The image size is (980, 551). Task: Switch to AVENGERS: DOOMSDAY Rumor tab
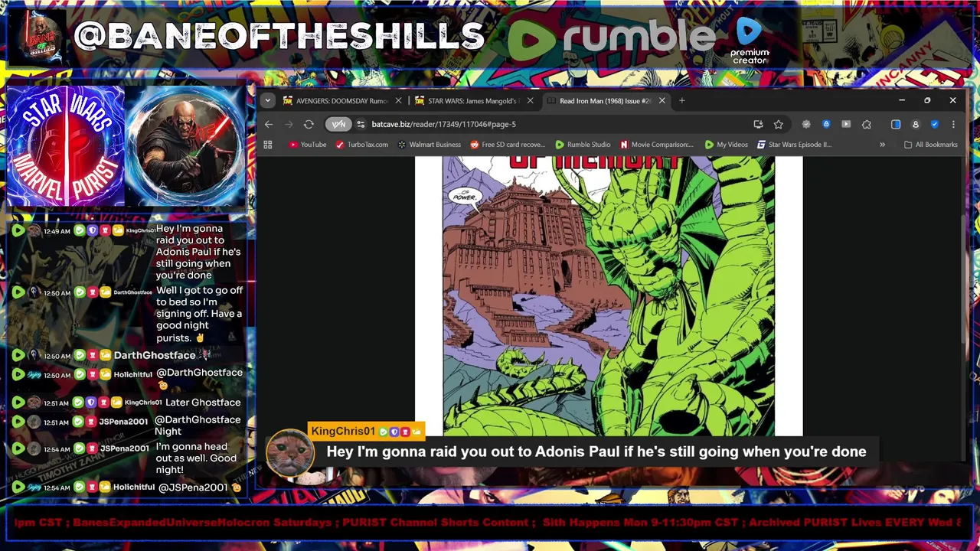coord(335,101)
